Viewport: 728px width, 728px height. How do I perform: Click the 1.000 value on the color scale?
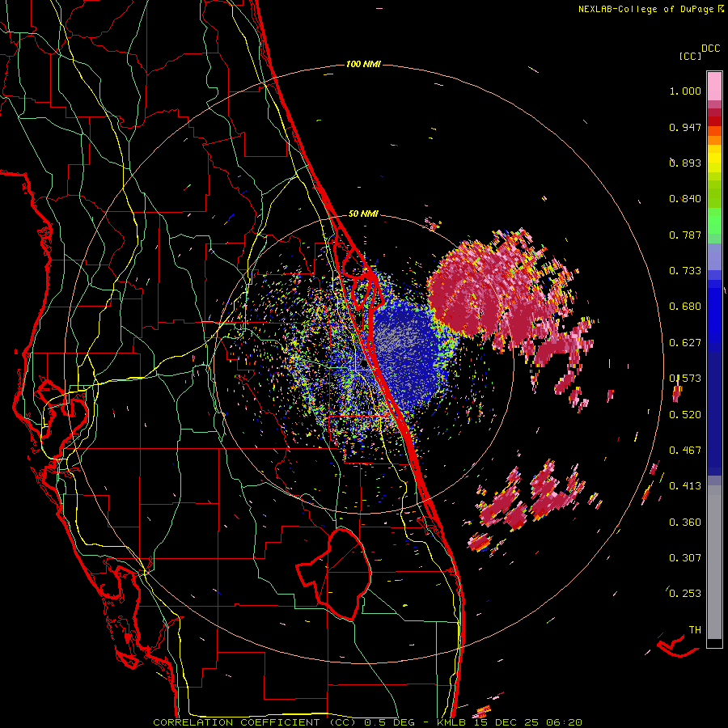685,91
